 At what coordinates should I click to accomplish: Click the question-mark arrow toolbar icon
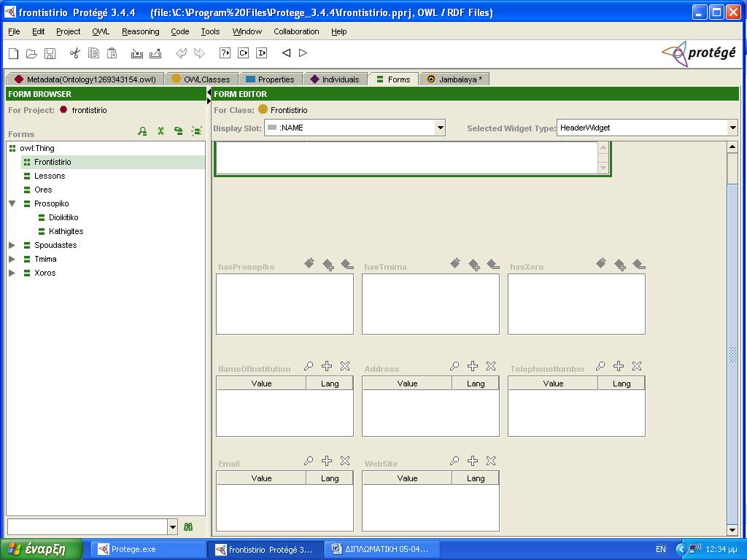click(x=225, y=52)
